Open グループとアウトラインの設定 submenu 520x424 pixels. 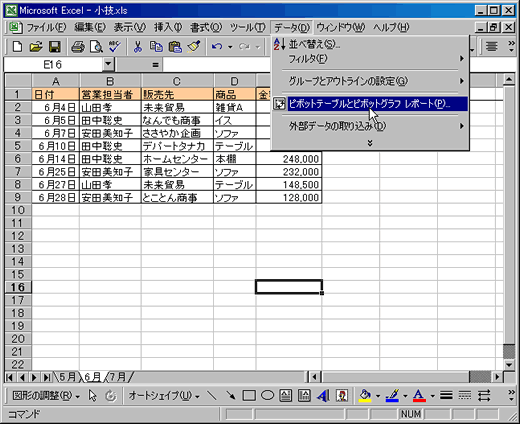tap(370, 81)
